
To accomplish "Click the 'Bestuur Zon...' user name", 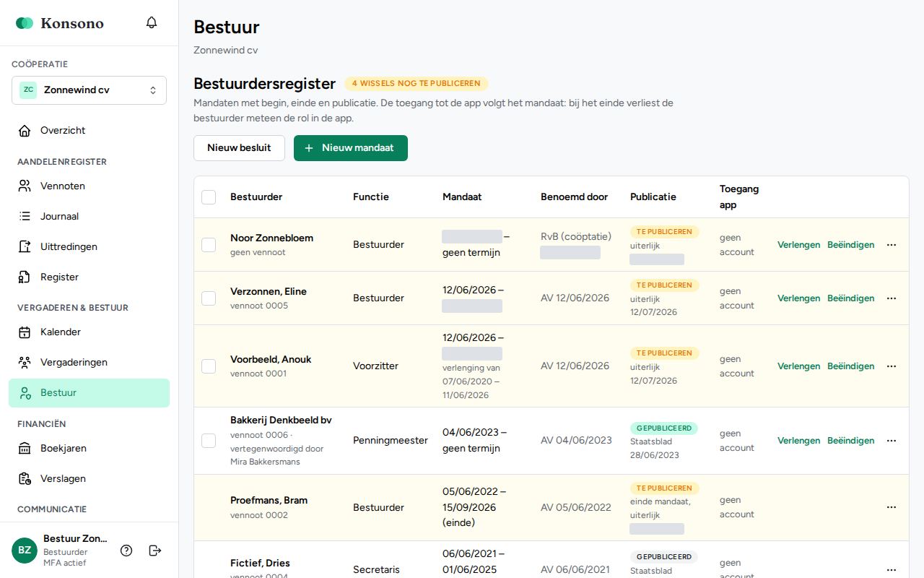I will pyautogui.click(x=75, y=539).
